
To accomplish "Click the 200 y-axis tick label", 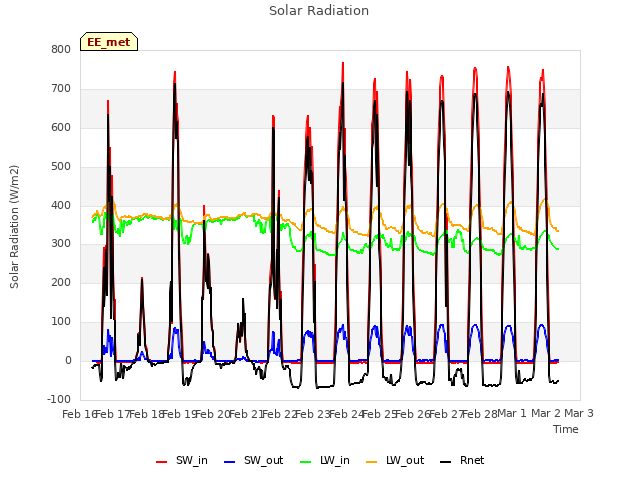I will click(61, 282).
